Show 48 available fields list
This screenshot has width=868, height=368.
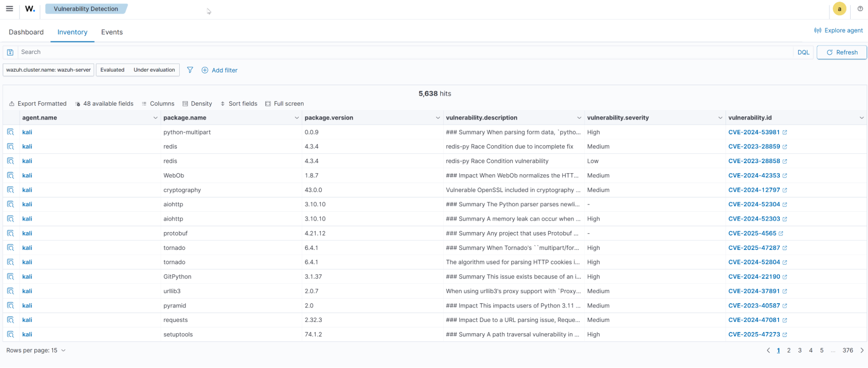click(104, 104)
